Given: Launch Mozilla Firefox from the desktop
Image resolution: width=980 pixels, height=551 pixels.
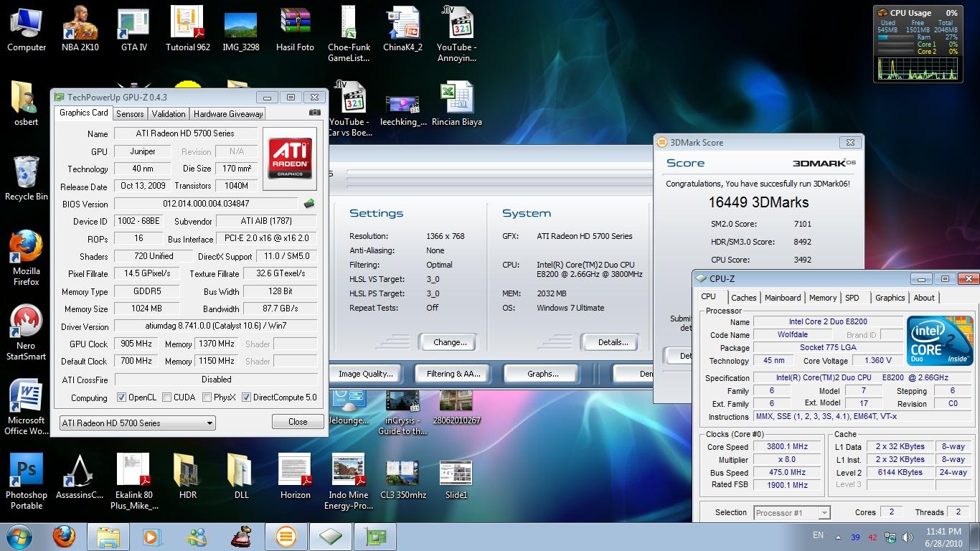Looking at the screenshot, I should (27, 258).
